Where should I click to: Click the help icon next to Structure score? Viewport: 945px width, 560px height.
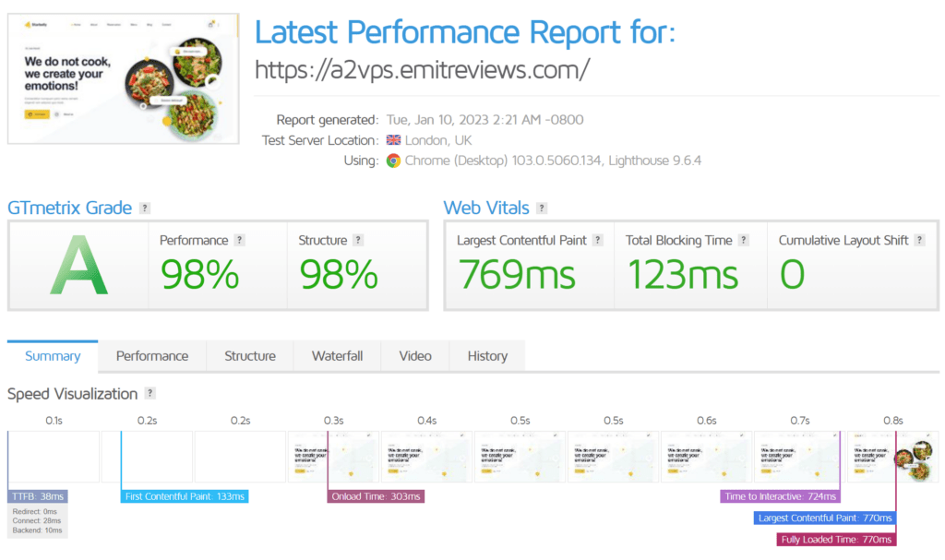(359, 240)
